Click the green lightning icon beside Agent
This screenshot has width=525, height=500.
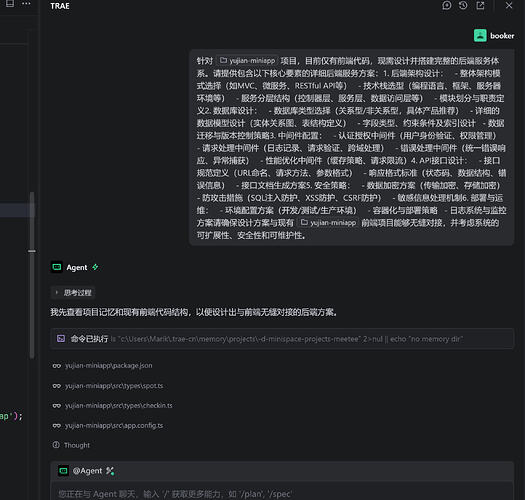(95, 267)
